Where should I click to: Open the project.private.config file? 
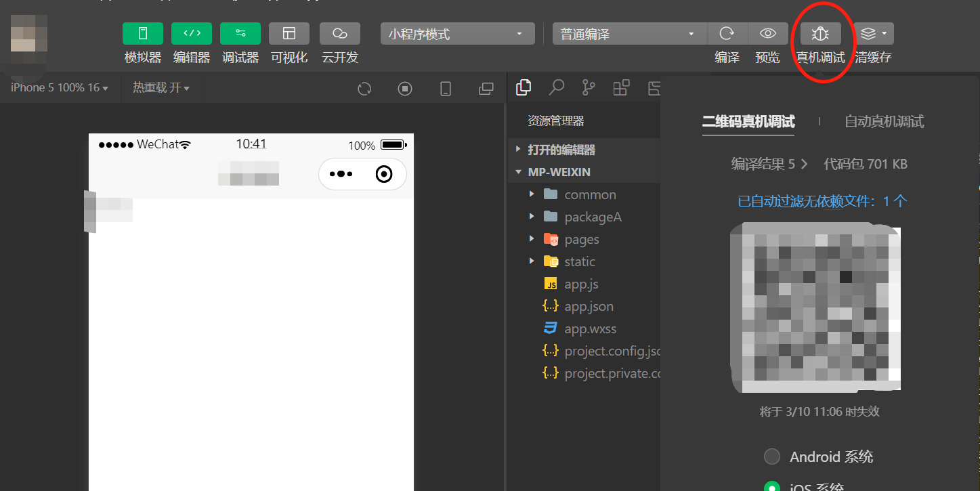click(584, 373)
